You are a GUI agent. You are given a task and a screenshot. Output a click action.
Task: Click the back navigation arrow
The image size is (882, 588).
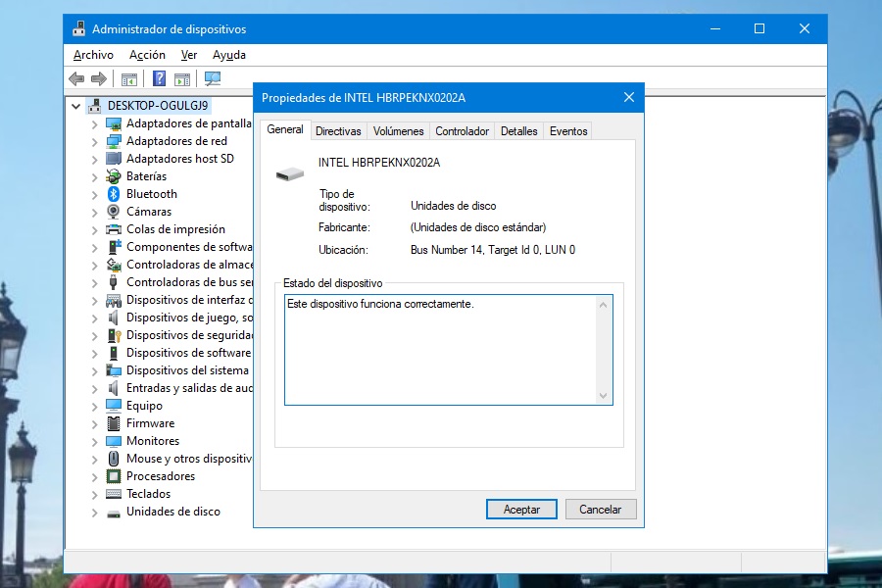[x=76, y=79]
